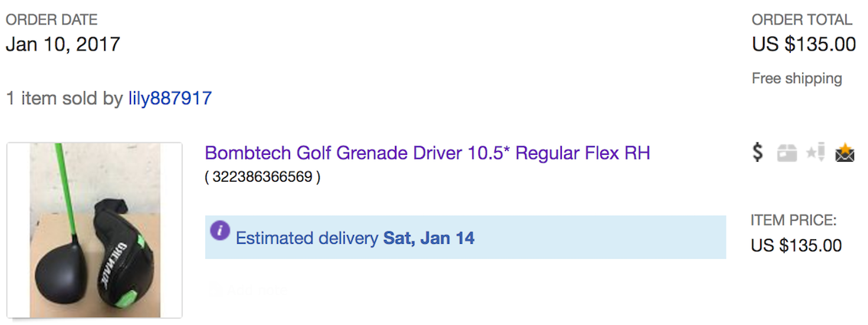Viewport: 868px width, 325px height.
Task: Click the US $135.00 item price amount
Action: tap(796, 246)
